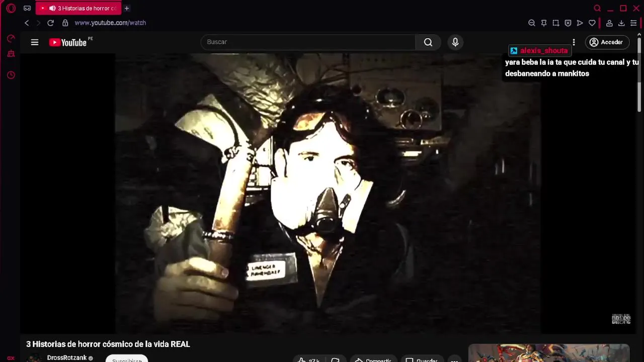Open GX Control speedometer in sidebar
The height and width of the screenshot is (362, 644).
11,39
